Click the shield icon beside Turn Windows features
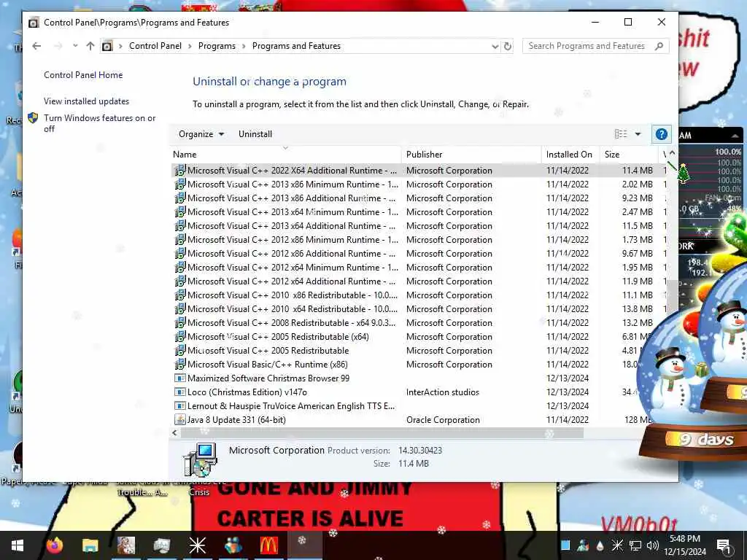 click(33, 117)
